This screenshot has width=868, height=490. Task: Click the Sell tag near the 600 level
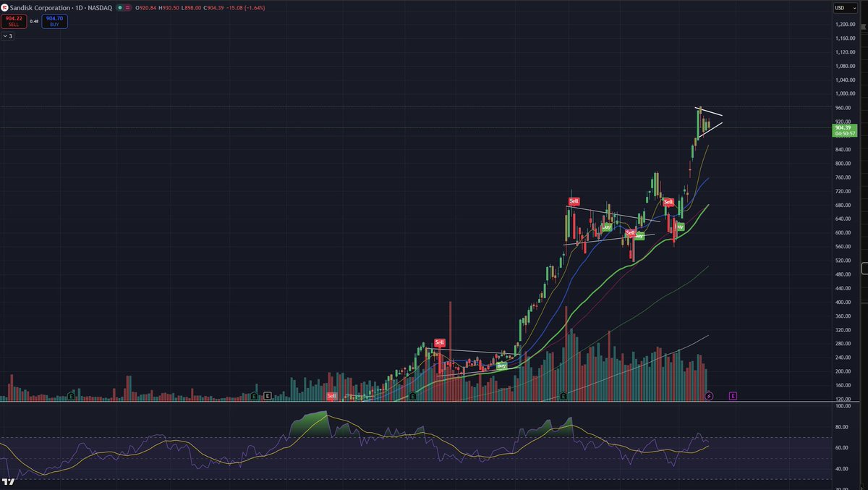point(630,233)
